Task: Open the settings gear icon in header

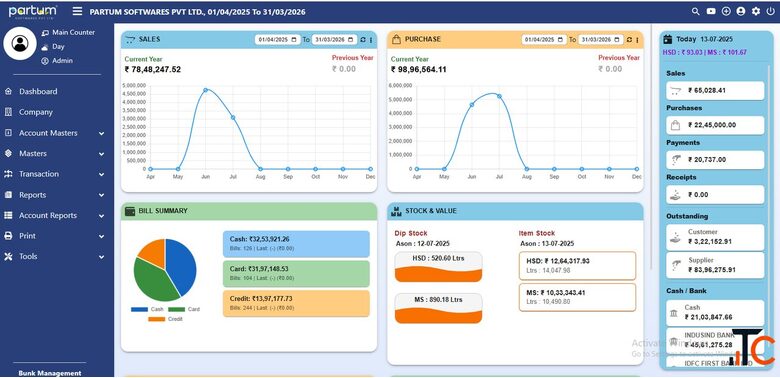Action: [x=756, y=11]
